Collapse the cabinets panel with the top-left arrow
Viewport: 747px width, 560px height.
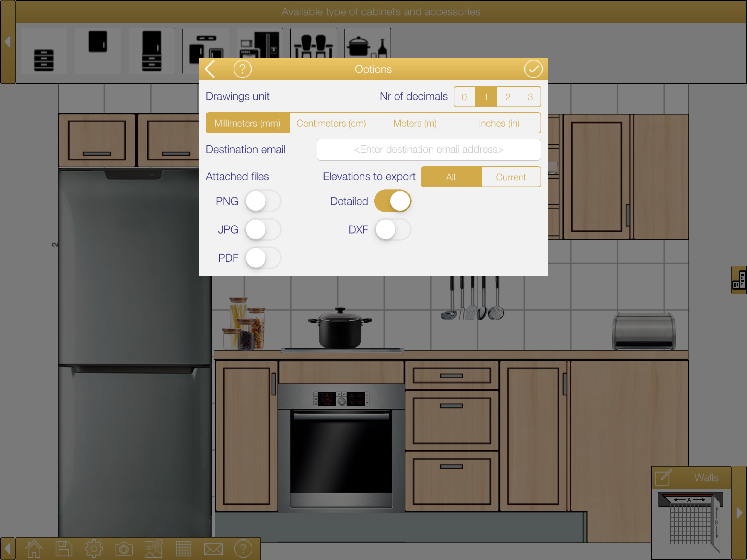7,42
